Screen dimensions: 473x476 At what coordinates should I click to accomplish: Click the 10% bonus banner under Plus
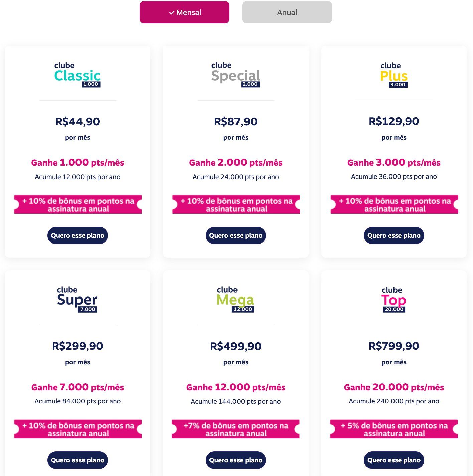pos(394,204)
